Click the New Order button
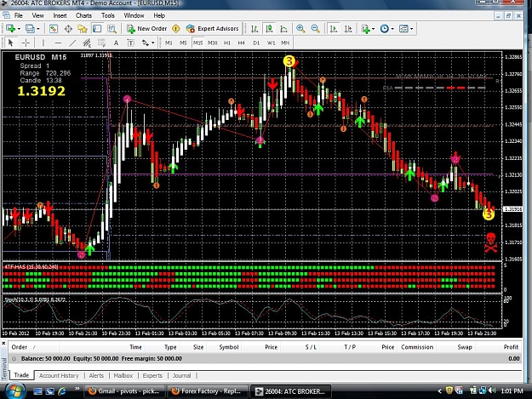Viewport: 532px width, 399px height. pos(146,29)
